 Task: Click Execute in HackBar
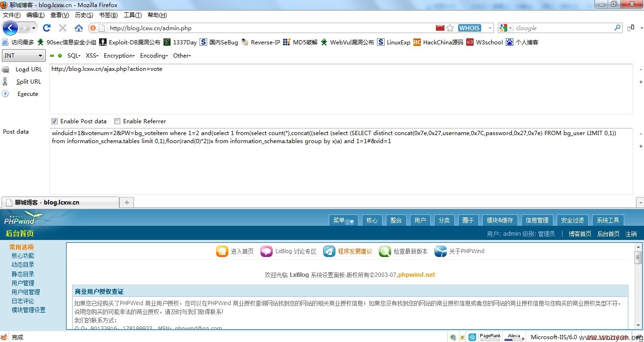tap(28, 94)
